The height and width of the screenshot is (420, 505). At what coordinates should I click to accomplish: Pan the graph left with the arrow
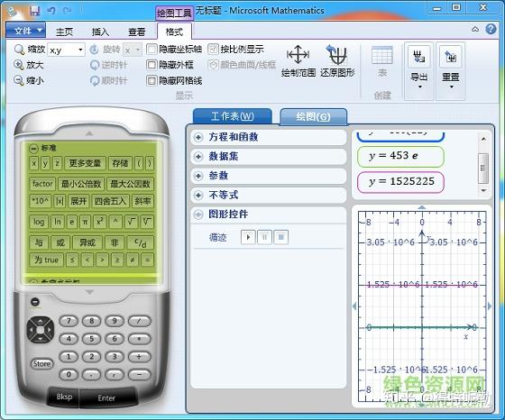(x=354, y=306)
